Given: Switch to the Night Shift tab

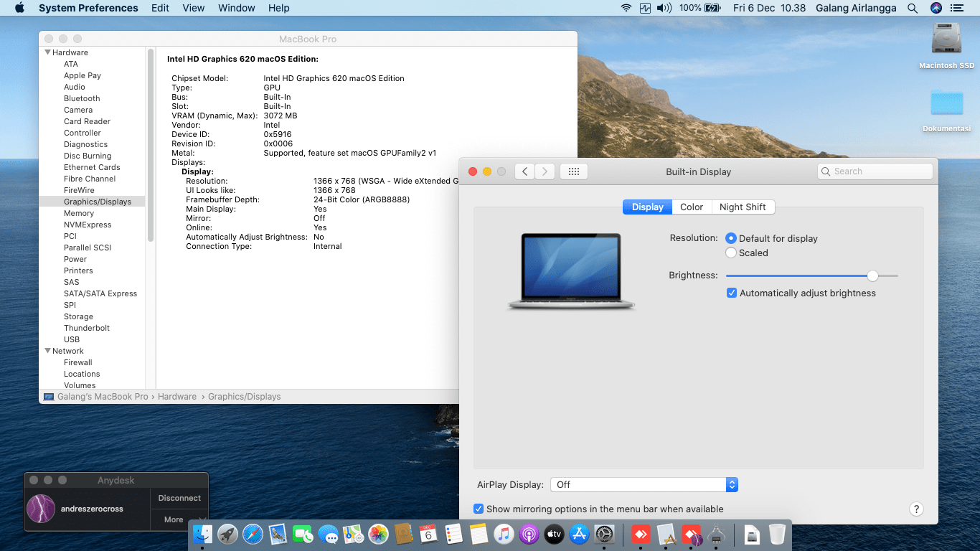Looking at the screenshot, I should pyautogui.click(x=743, y=207).
